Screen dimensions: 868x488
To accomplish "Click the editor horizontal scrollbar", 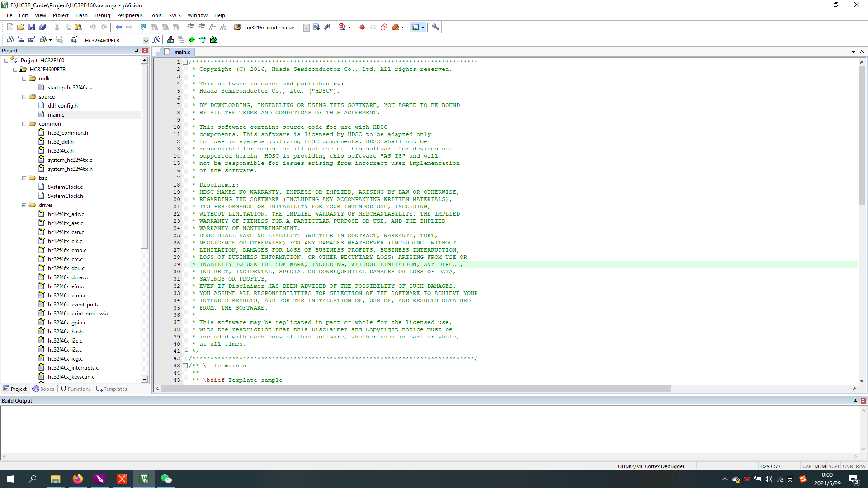I will pos(416,389).
